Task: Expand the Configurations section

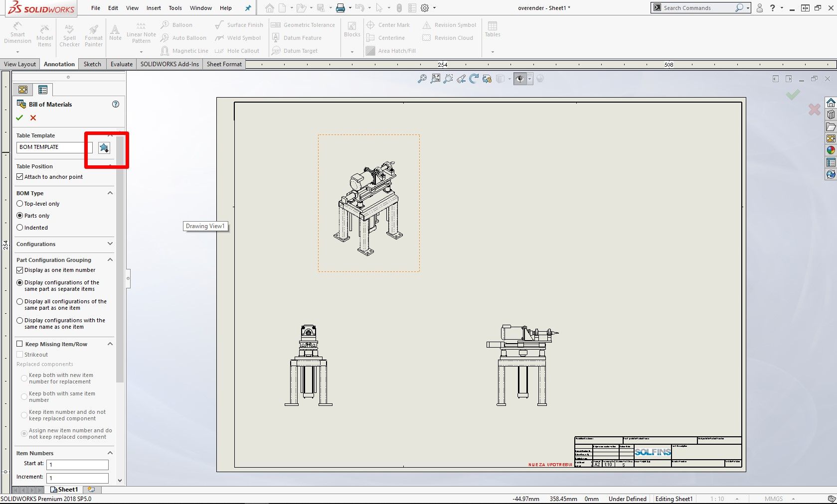Action: pyautogui.click(x=110, y=244)
